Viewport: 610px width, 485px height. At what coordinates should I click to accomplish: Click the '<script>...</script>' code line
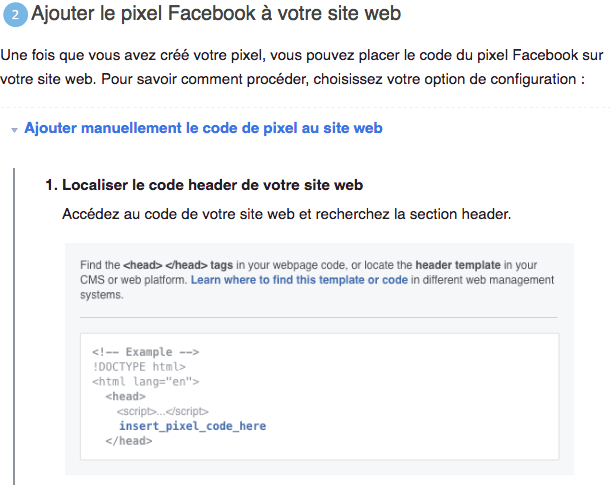[161, 411]
